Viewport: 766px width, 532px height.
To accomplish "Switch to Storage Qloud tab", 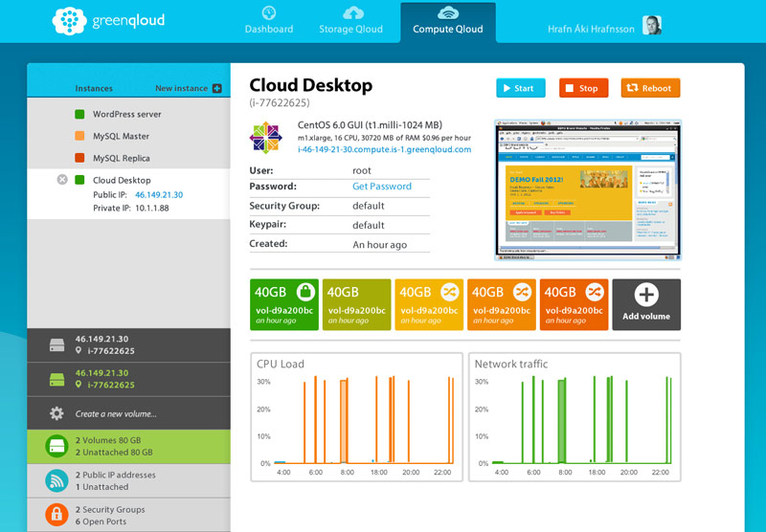I will [x=350, y=21].
